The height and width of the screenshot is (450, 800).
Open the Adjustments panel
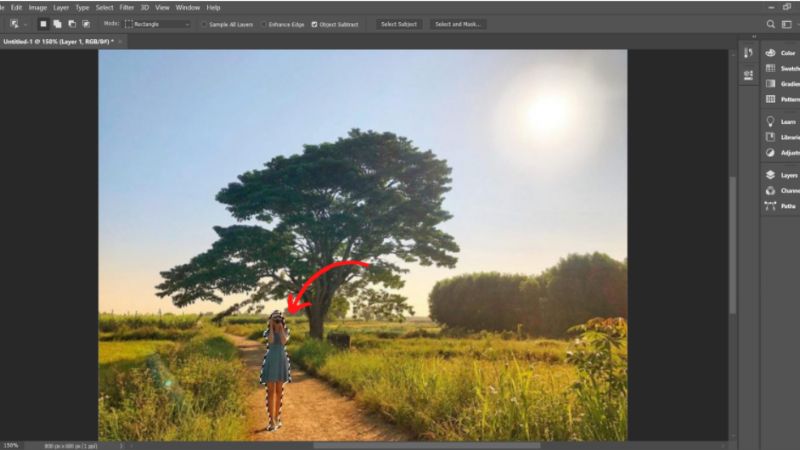tap(782, 153)
